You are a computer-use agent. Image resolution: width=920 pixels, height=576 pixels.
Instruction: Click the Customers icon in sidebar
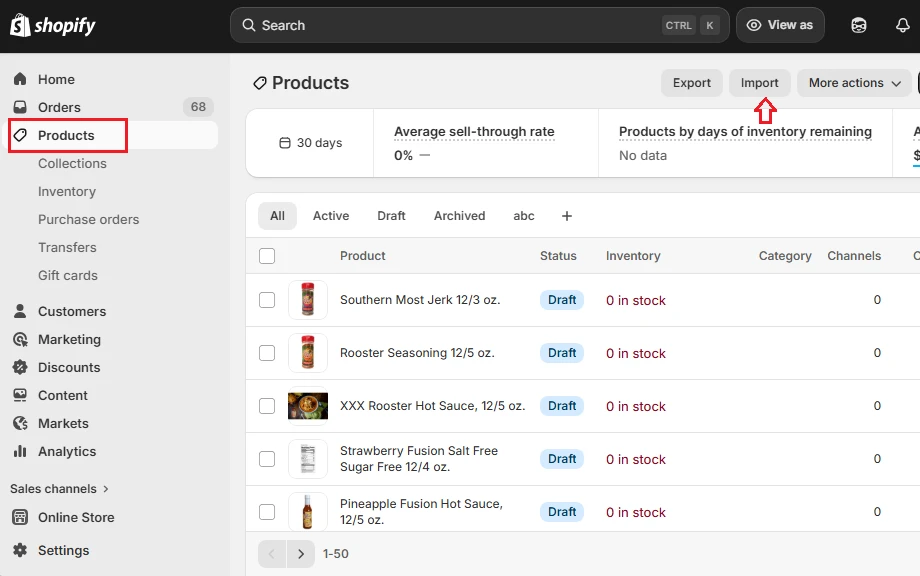(x=19, y=311)
